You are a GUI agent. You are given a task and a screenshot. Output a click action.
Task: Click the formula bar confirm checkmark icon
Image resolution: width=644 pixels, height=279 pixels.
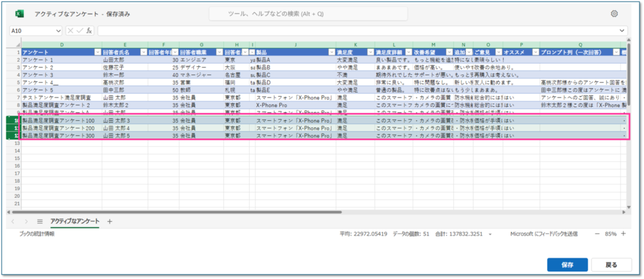coord(79,30)
